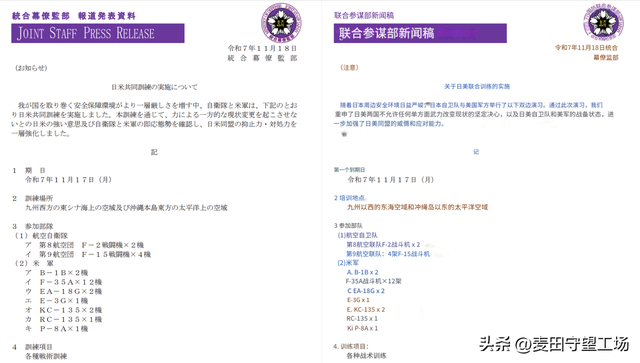The image size is (640, 363).
Task: Click the "4. 训练项目:" heading
Action: pyautogui.click(x=351, y=346)
